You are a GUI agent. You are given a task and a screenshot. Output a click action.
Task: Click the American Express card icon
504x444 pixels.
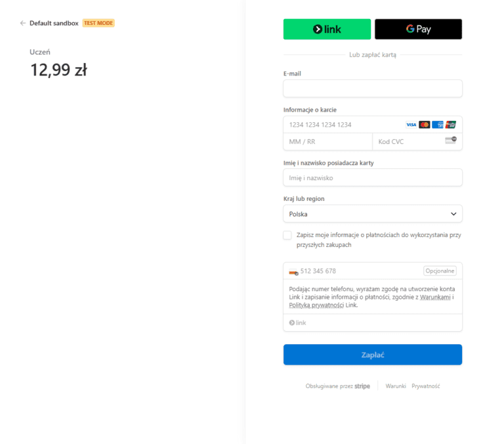coord(437,125)
